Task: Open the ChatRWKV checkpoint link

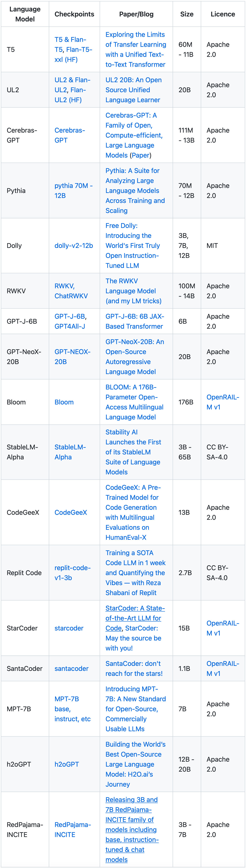Action: [71, 296]
